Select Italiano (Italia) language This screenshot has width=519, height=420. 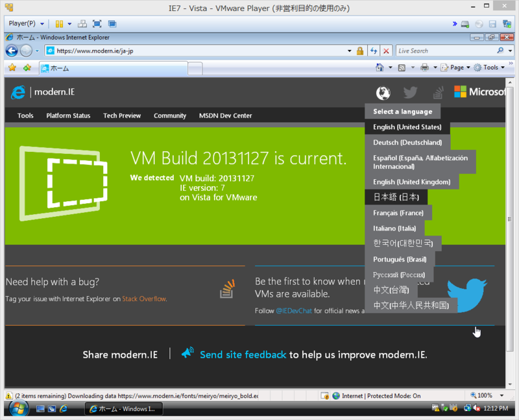click(x=394, y=229)
